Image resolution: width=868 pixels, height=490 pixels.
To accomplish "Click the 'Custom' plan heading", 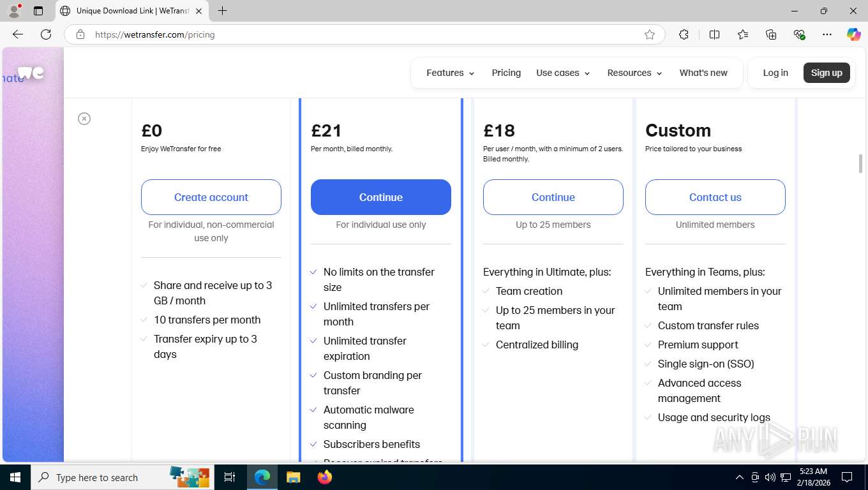I will click(x=678, y=130).
